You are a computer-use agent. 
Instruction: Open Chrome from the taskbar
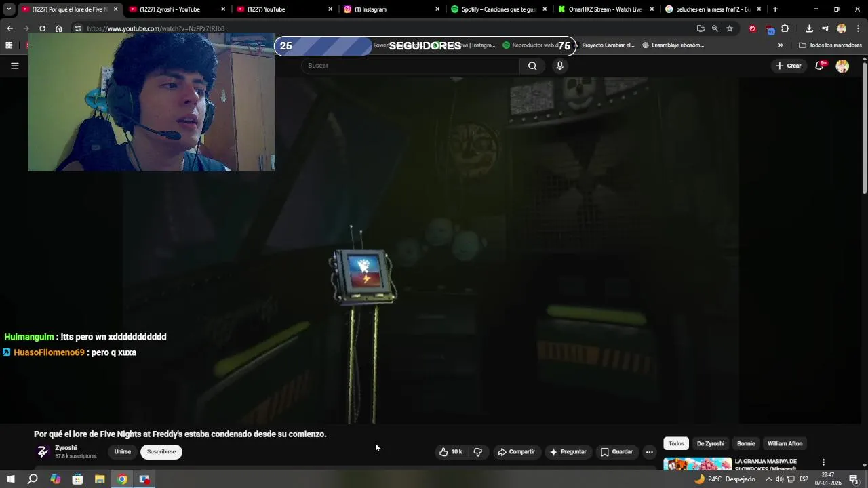[122, 479]
